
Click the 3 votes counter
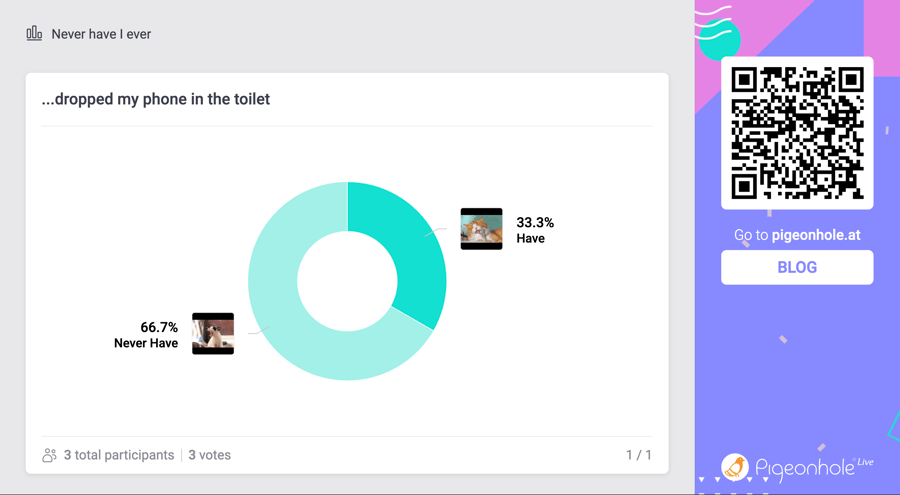click(210, 455)
